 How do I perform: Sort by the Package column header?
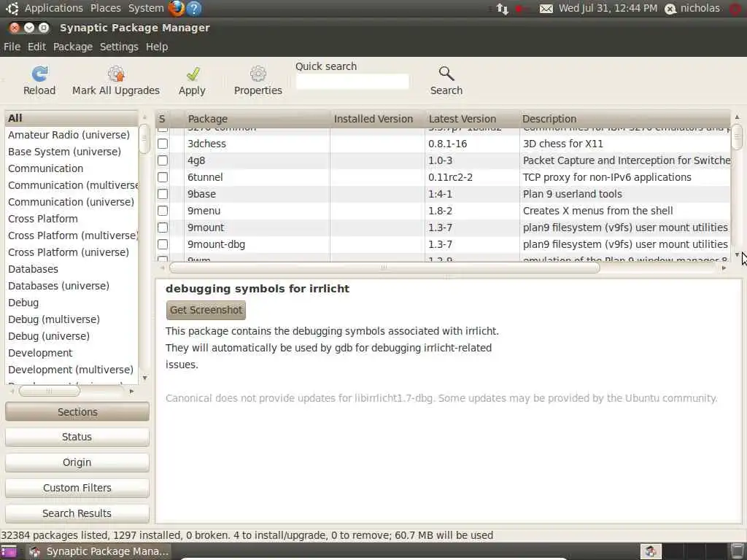[257, 119]
